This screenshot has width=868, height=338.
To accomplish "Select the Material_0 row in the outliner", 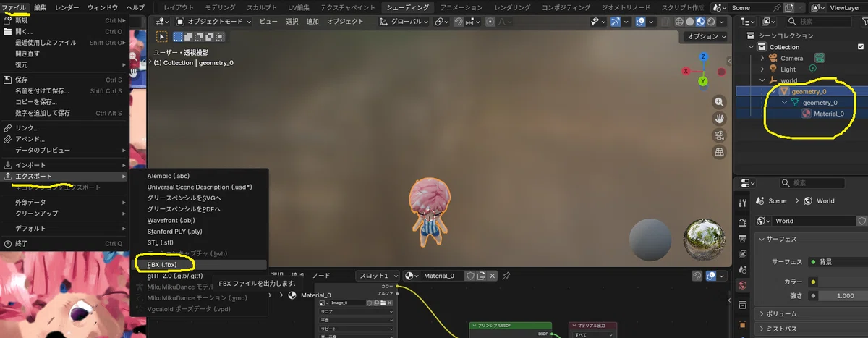I will [x=801, y=114].
